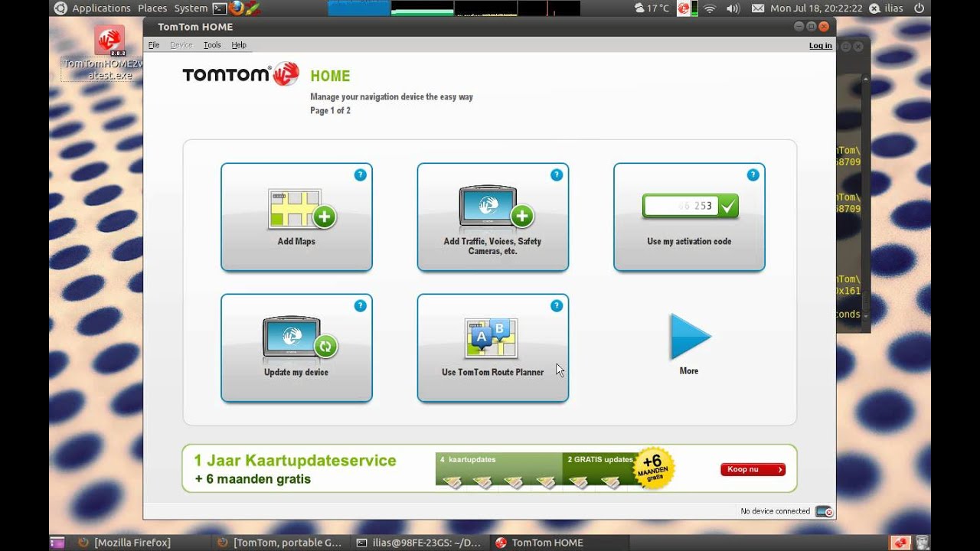Click the Page 1 of 2 text
980x551 pixels.
click(330, 111)
